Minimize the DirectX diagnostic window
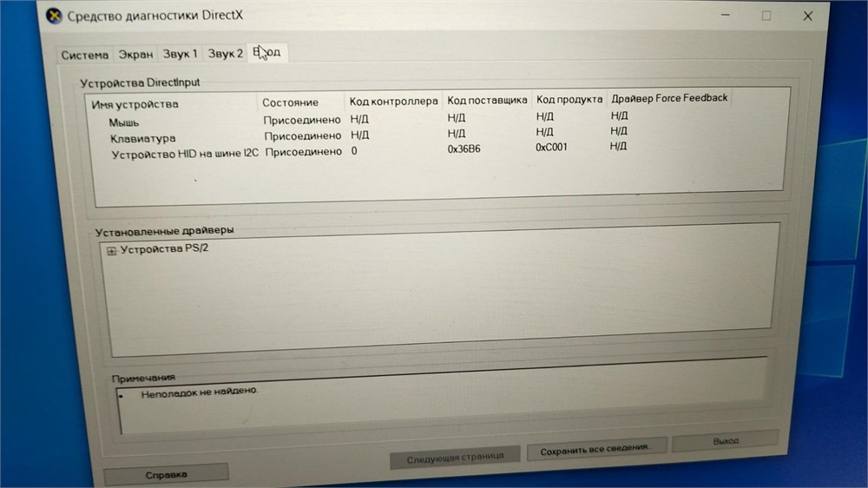The image size is (868, 488). point(725,16)
